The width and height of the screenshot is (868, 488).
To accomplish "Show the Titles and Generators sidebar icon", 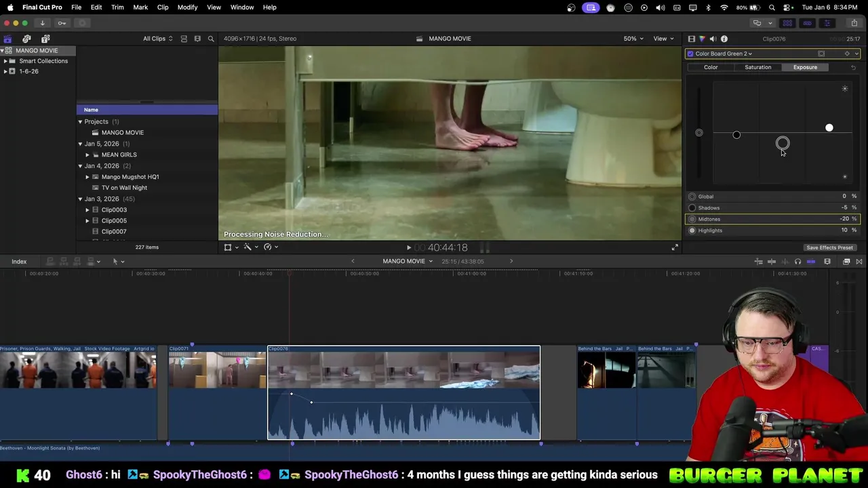I will [x=45, y=39].
